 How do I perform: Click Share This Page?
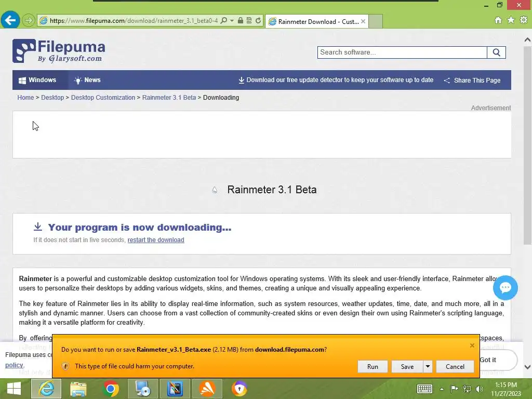coord(472,81)
